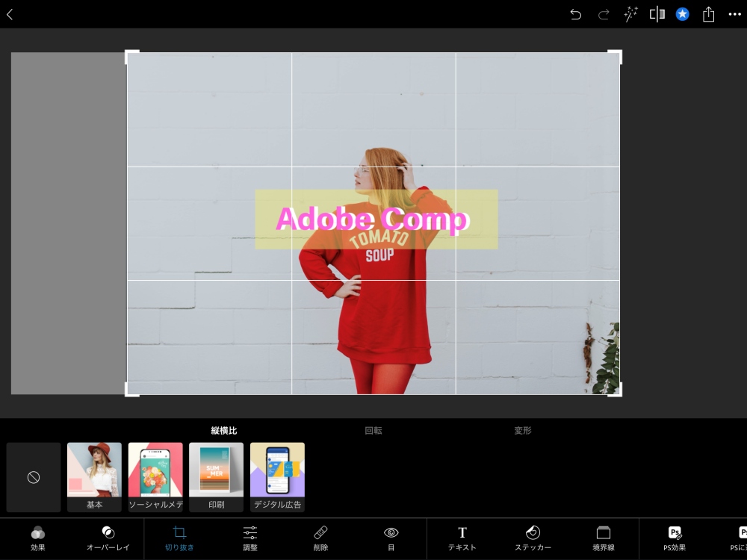Open the オーバーレイ overlay tool
Viewport: 747px width, 560px height.
coord(108,538)
